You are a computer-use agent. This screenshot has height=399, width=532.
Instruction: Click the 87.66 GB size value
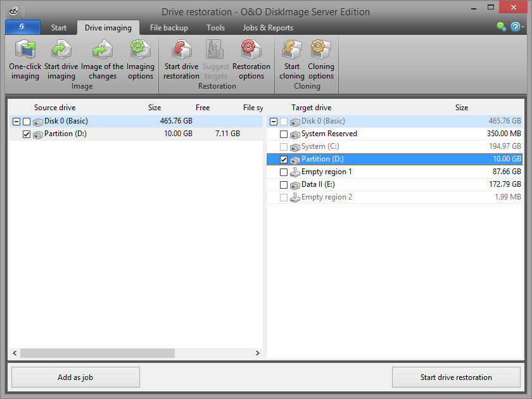tap(507, 172)
